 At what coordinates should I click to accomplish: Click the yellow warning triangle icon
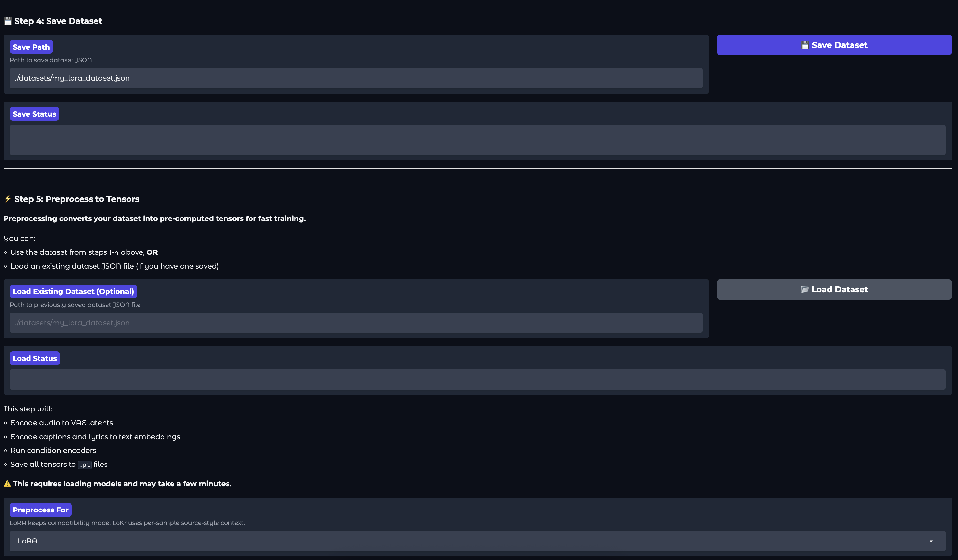7,484
